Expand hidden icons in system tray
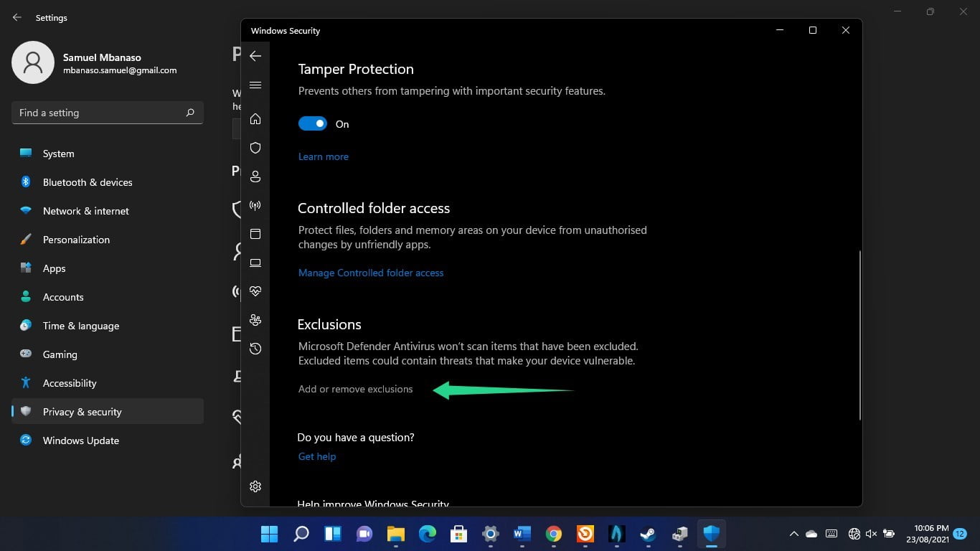 coord(794,534)
